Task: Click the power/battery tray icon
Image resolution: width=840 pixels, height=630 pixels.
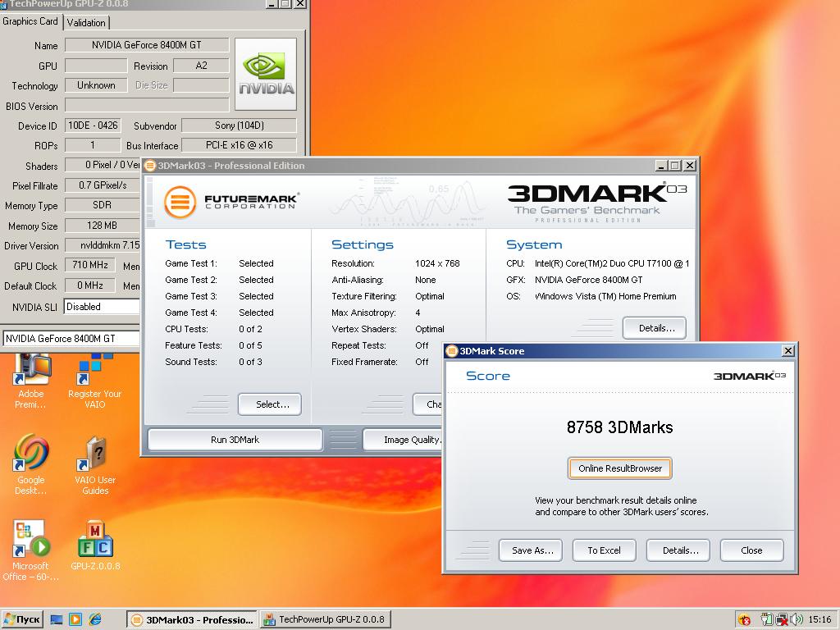Action: point(767,620)
